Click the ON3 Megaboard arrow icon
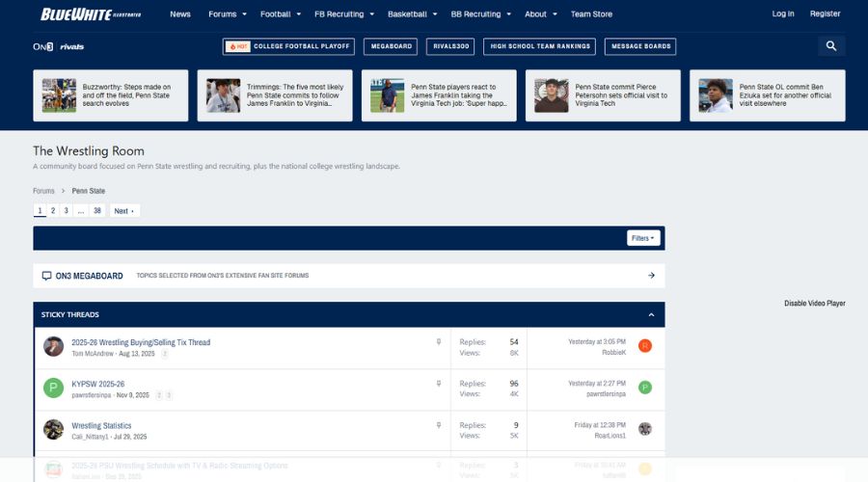 651,275
